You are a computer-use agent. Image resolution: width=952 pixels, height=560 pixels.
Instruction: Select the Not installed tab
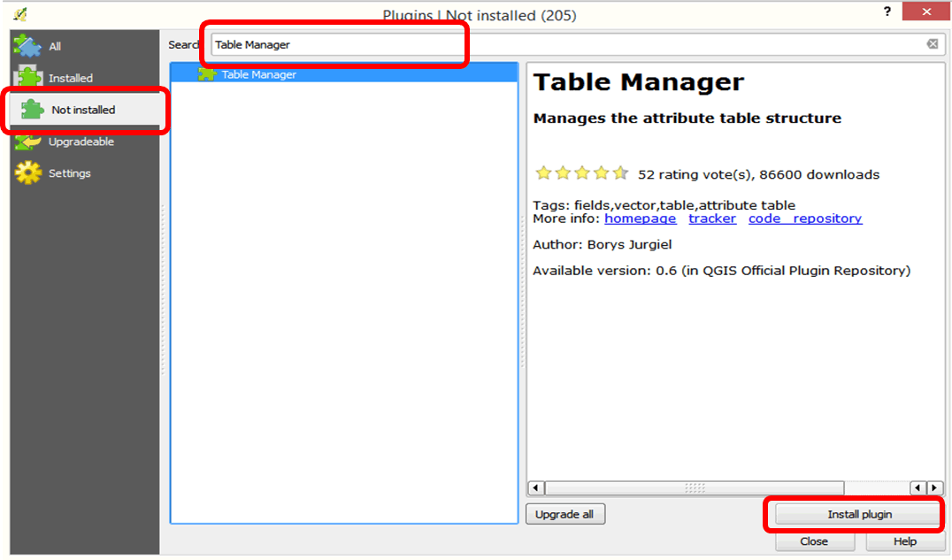(84, 110)
